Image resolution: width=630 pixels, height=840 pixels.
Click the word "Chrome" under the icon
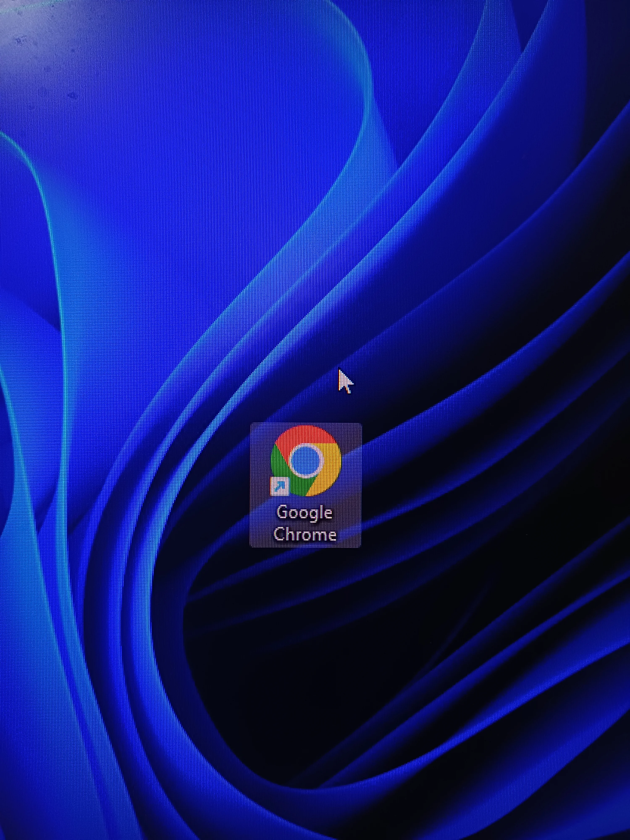(x=305, y=534)
